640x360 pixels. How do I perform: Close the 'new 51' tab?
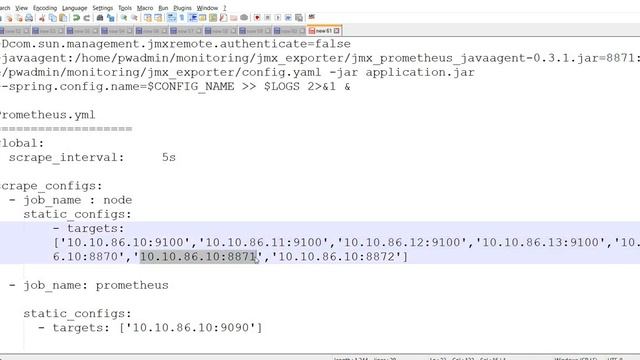pos(337,31)
